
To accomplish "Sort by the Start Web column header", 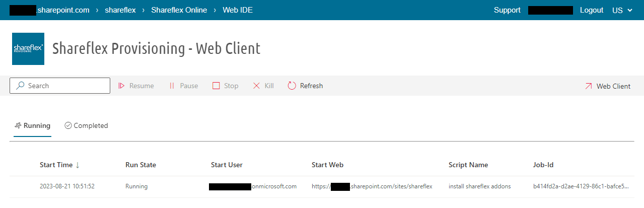I will pyautogui.click(x=327, y=165).
